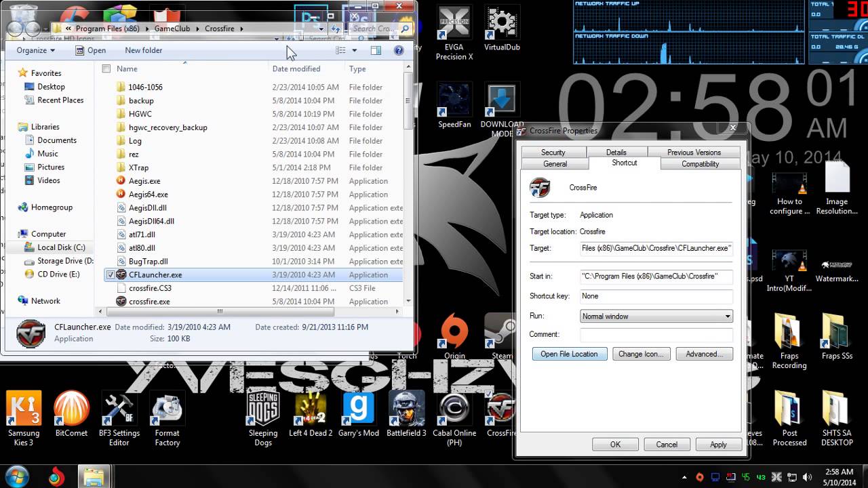Open the Image Resolution file icon
The width and height of the screenshot is (868, 488).
click(837, 188)
